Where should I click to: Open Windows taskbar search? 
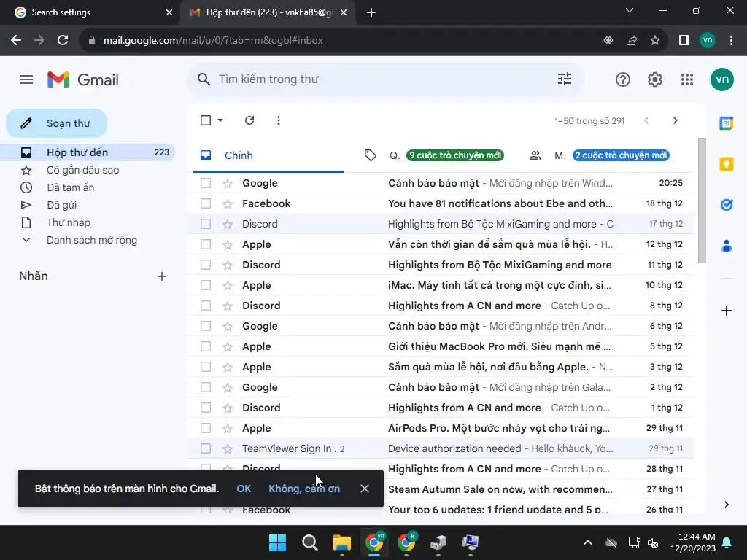309,542
